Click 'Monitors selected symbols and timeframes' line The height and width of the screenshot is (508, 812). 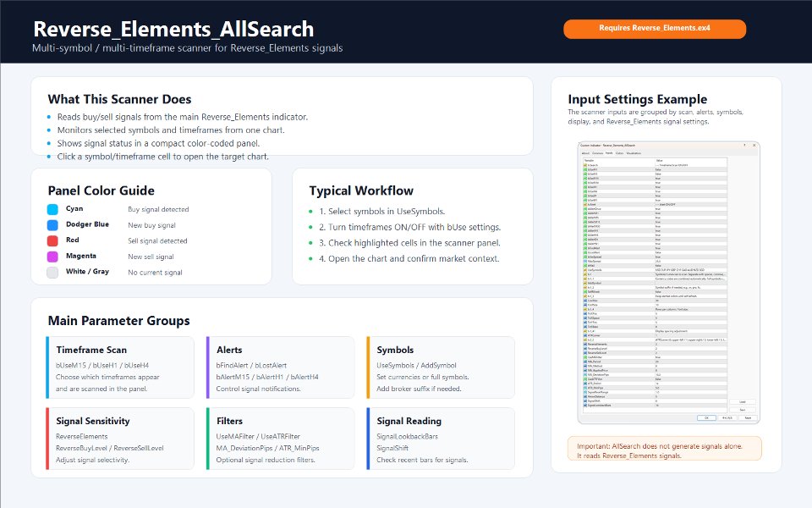[171, 130]
